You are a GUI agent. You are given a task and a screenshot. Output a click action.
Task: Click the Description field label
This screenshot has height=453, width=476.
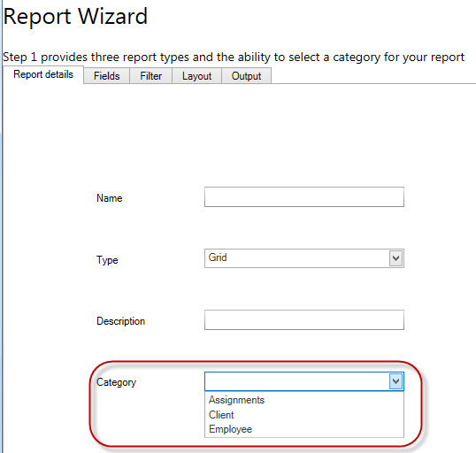point(120,321)
